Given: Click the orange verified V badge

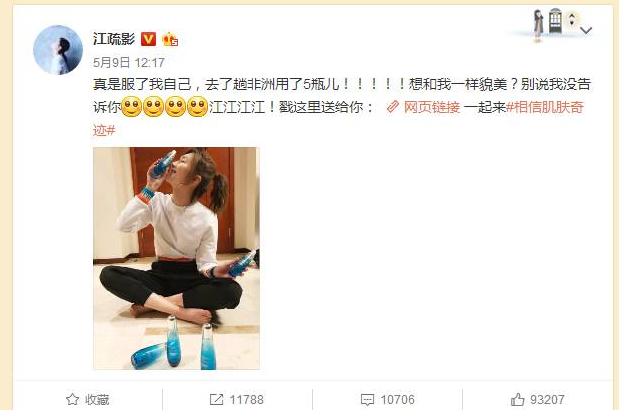Looking at the screenshot, I should 148,39.
